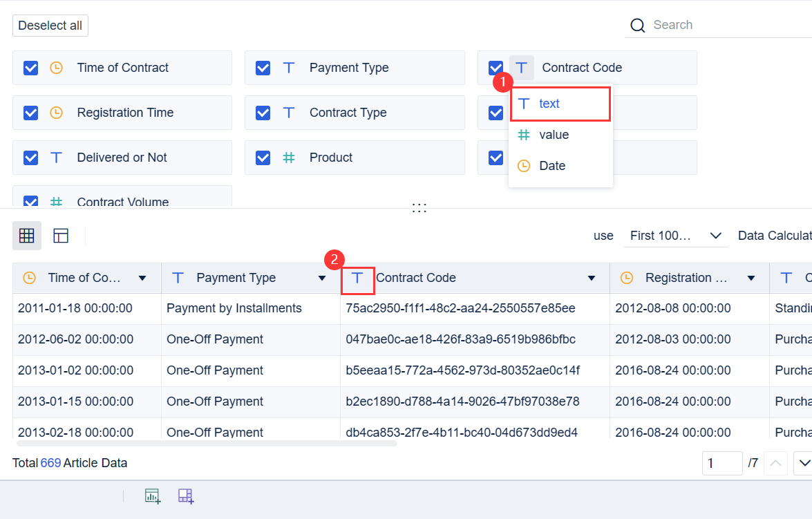The image size is (812, 519).
Task: Choose text type in the dropdown menu
Action: 561,104
